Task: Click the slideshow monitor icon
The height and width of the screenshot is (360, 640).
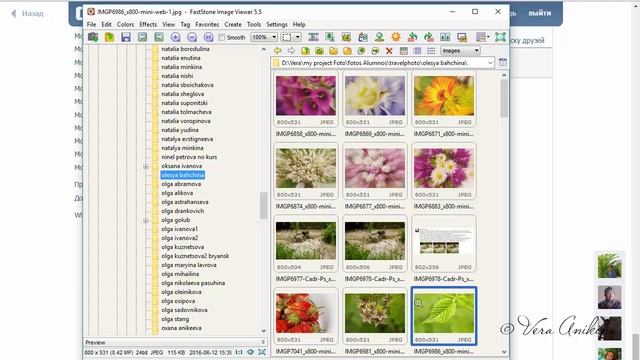Action: tap(462, 37)
